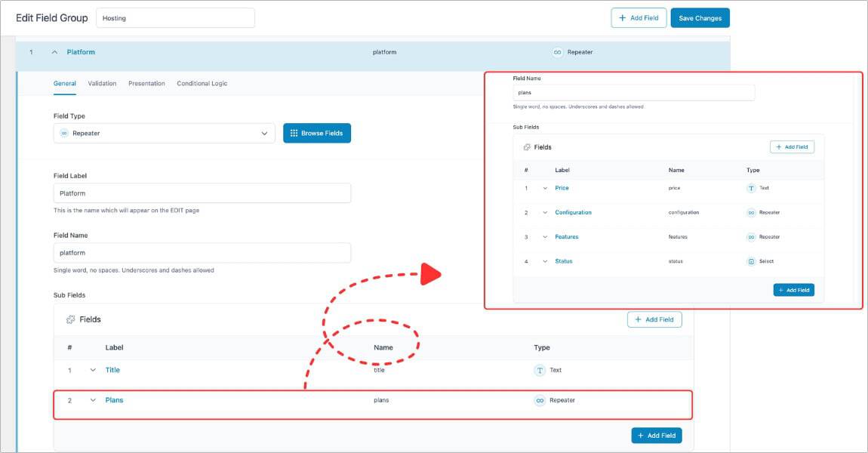This screenshot has height=453, width=868.
Task: Open the Configuration sub field link
Action: click(x=574, y=213)
